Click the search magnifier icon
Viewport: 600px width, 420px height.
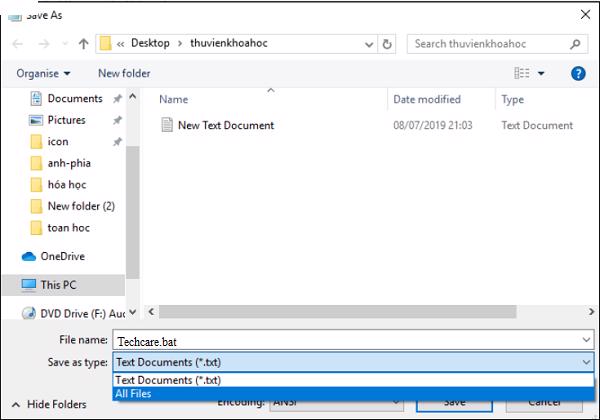point(575,44)
